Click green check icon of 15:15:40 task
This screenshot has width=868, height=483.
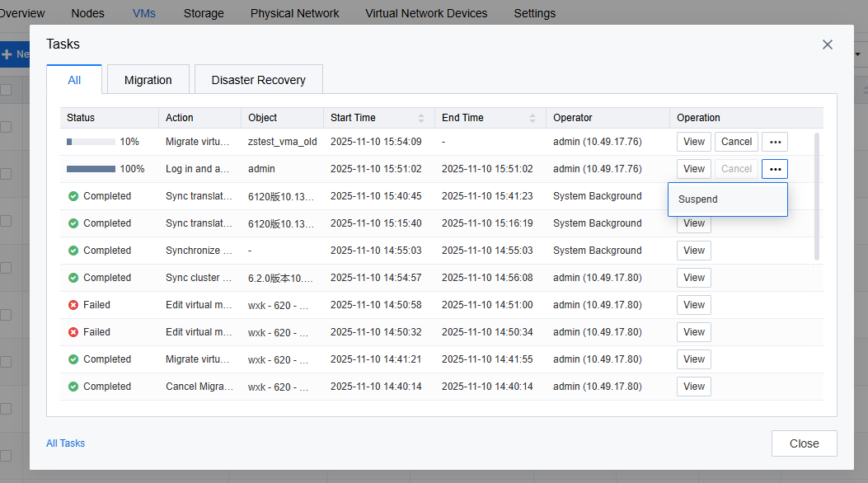click(73, 223)
